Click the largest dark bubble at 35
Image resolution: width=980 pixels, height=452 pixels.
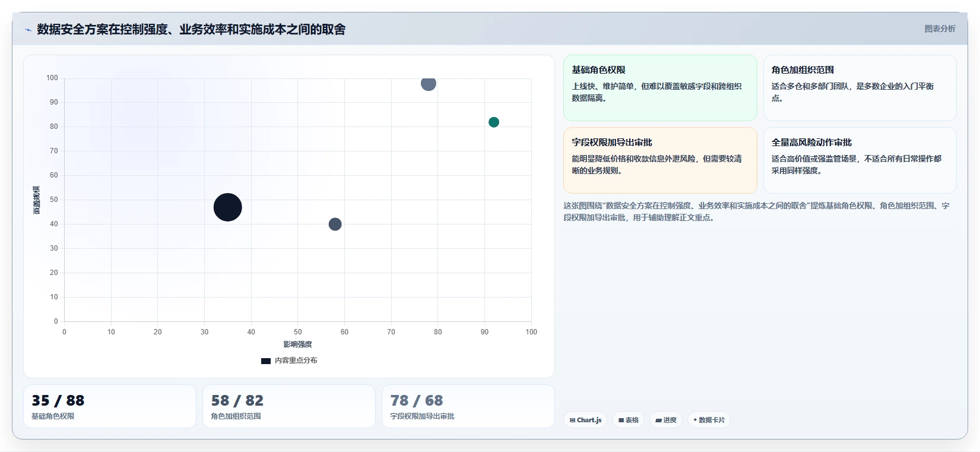(x=228, y=207)
